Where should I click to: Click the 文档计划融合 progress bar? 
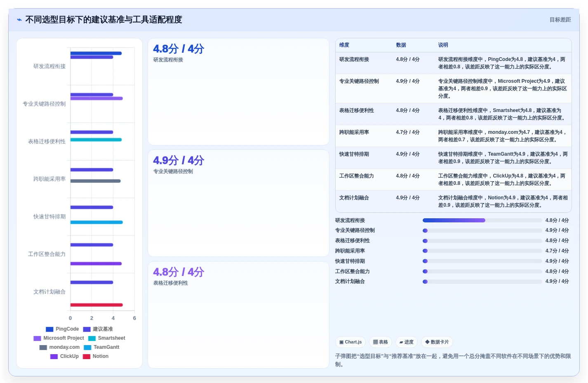[x=482, y=282]
